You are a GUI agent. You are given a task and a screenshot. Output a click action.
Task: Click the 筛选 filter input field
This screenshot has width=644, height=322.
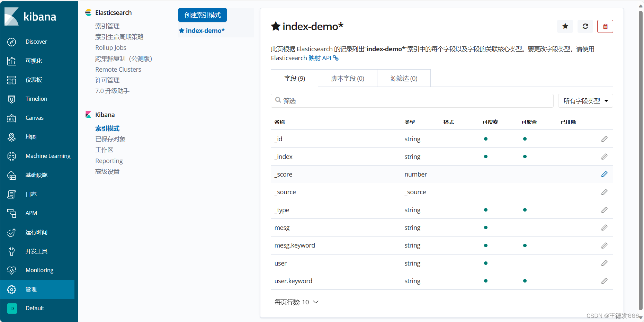point(412,101)
